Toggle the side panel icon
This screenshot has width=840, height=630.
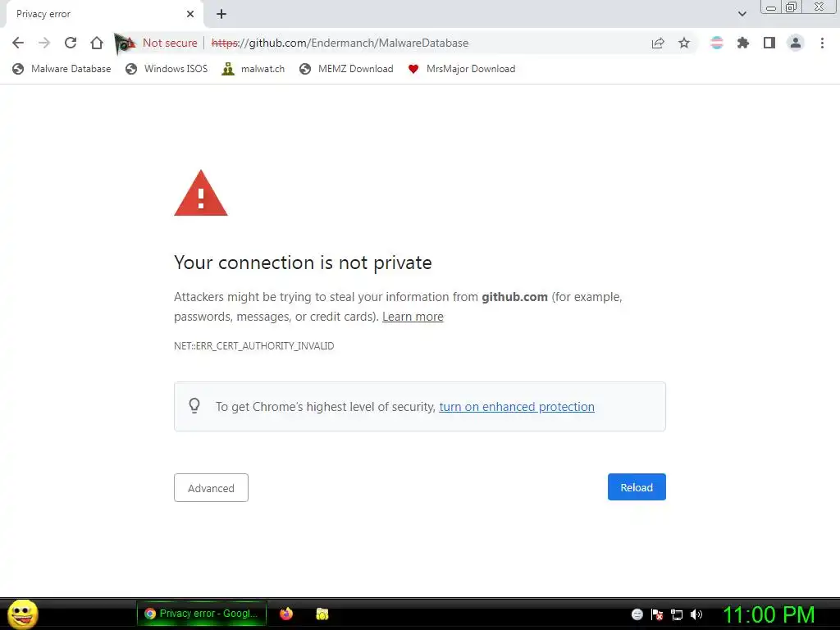[769, 43]
